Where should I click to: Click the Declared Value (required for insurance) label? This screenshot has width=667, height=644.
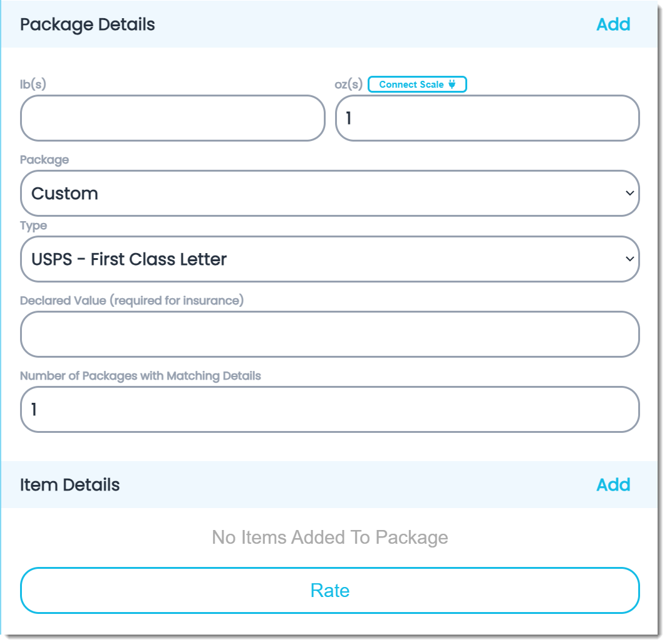pyautogui.click(x=132, y=301)
